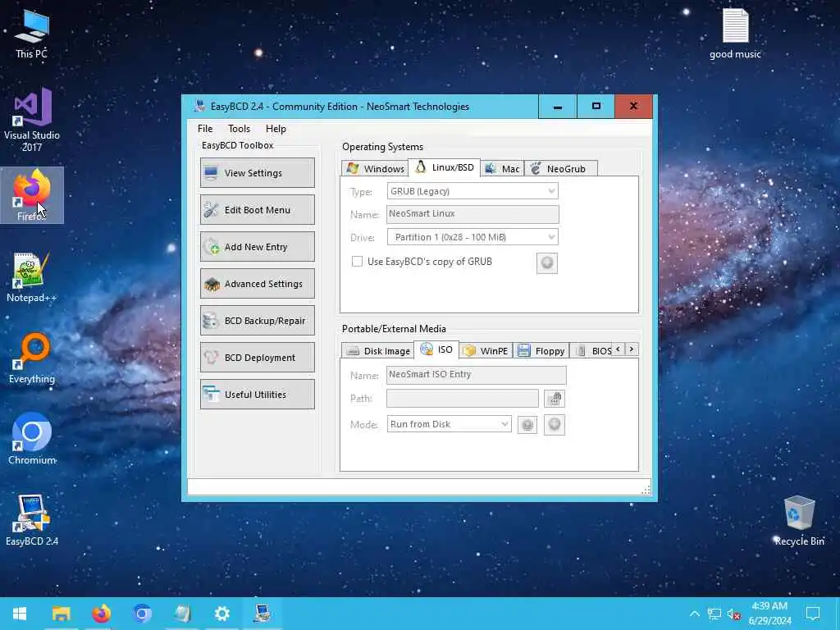Click the NeoSmart Linux name field
This screenshot has width=840, height=630.
(472, 214)
